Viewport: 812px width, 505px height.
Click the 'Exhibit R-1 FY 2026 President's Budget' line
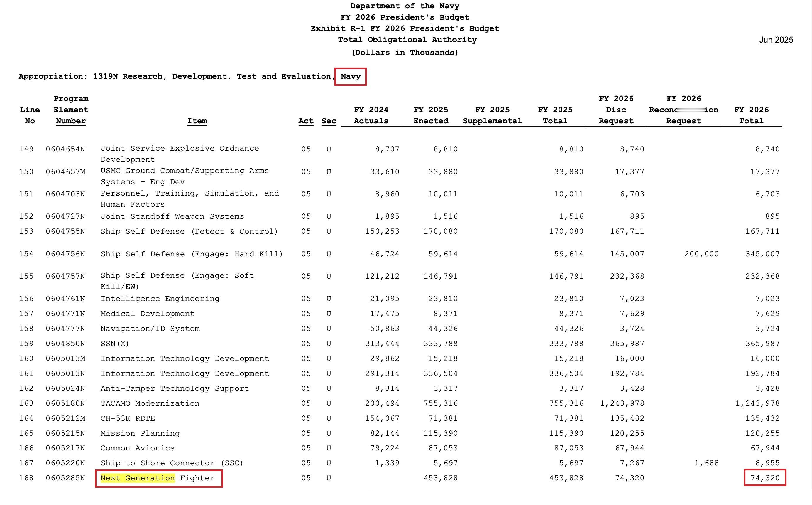405,28
